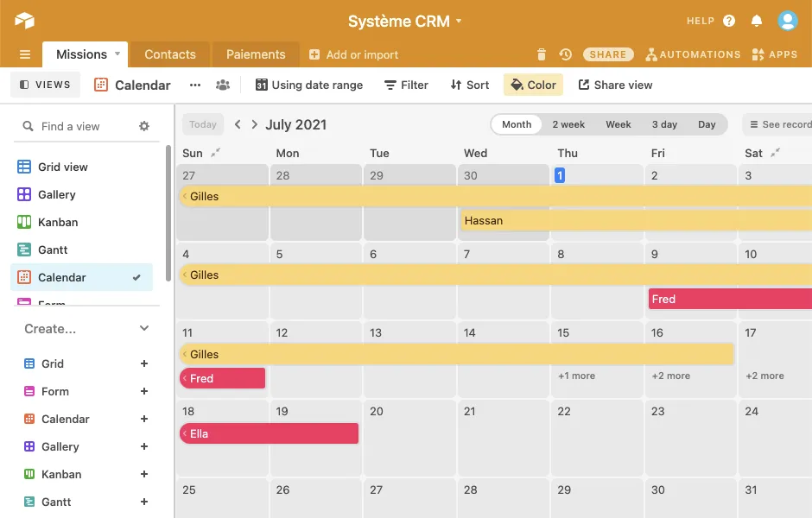Expand Saturday column arrows icon
Viewport: 812px width, 518px height.
click(x=775, y=153)
